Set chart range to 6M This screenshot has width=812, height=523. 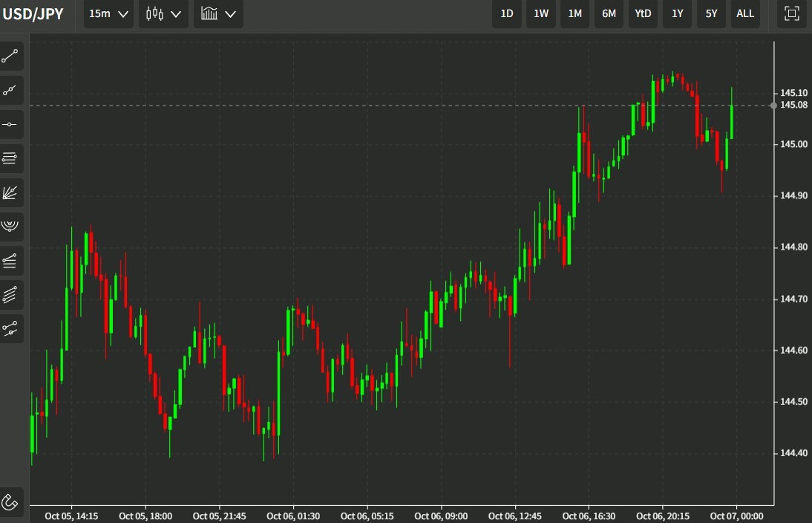click(x=609, y=14)
